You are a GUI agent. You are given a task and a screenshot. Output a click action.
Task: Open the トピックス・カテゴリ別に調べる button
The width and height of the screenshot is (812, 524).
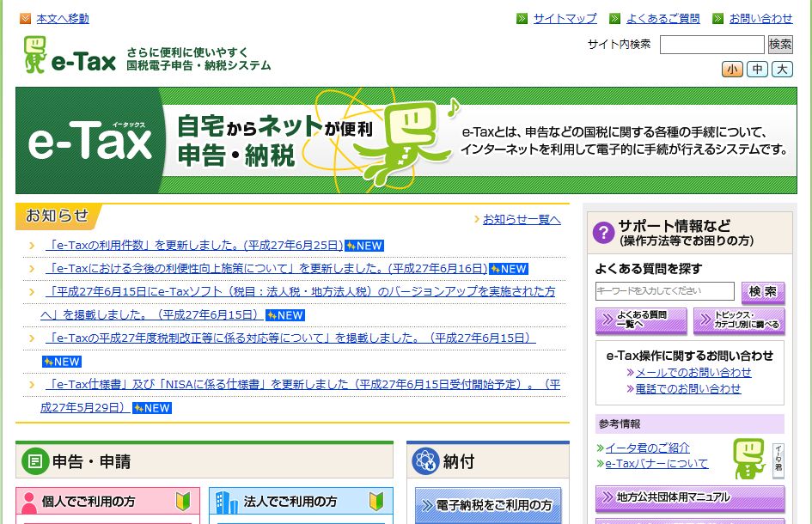739,320
